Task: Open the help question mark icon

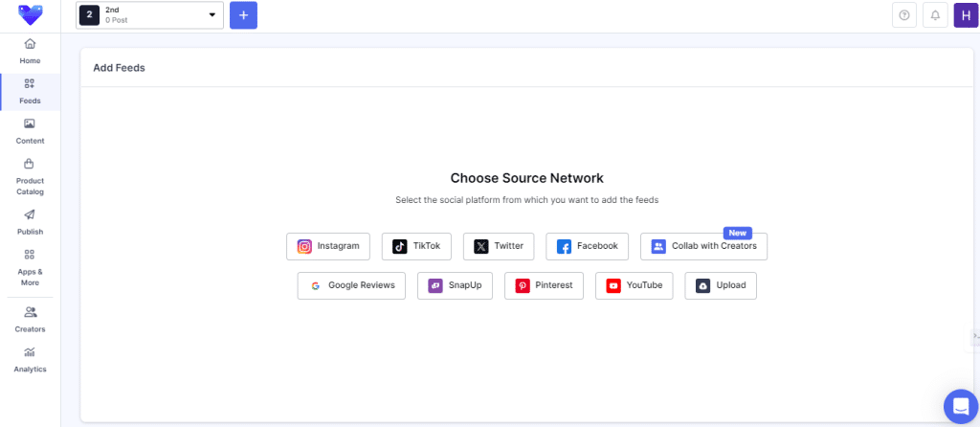Action: [x=903, y=15]
